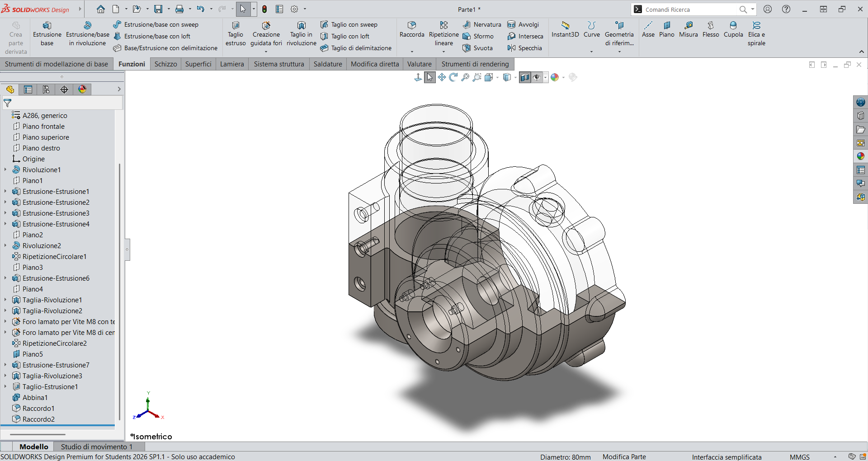The image size is (868, 461).
Task: Open the view orientation dropdown arrow
Action: tap(497, 77)
